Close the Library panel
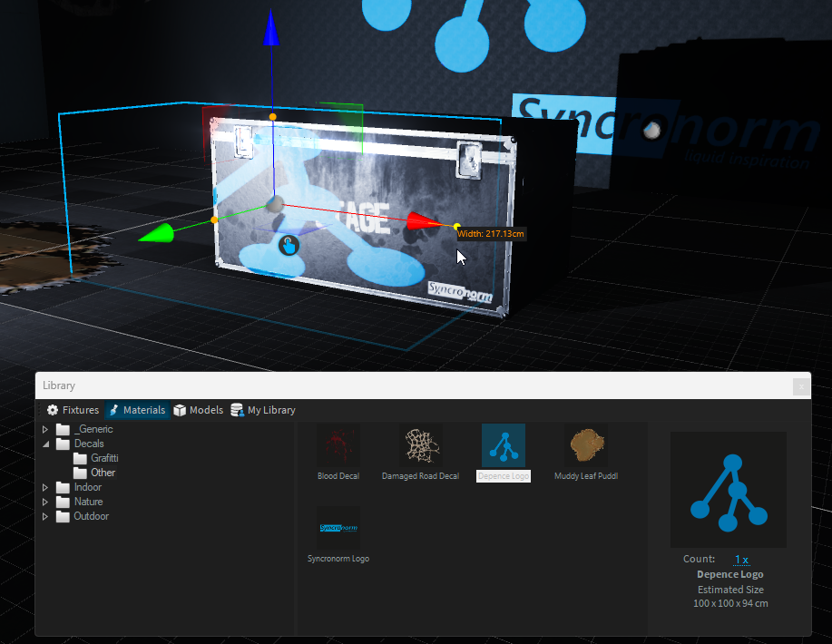 (x=801, y=386)
